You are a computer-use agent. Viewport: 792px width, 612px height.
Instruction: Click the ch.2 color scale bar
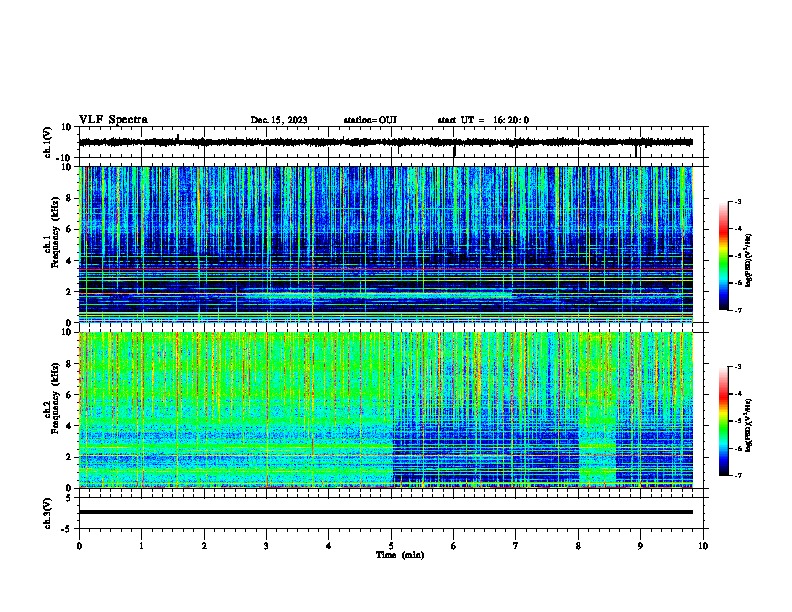pos(723,421)
